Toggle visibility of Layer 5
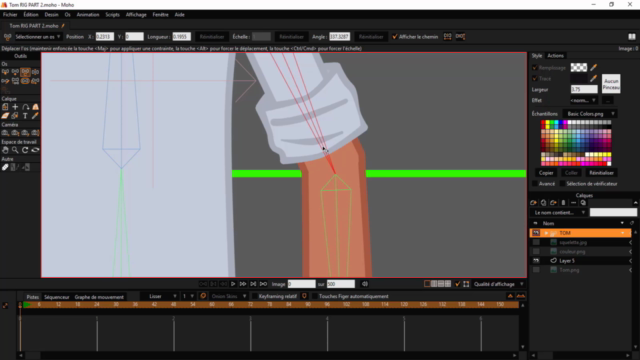 (536, 261)
